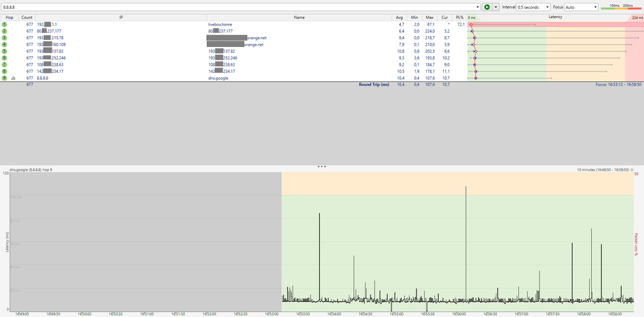The image size is (644, 317).
Task: Click the 218,7 max value in hop 3
Action: coord(430,38)
